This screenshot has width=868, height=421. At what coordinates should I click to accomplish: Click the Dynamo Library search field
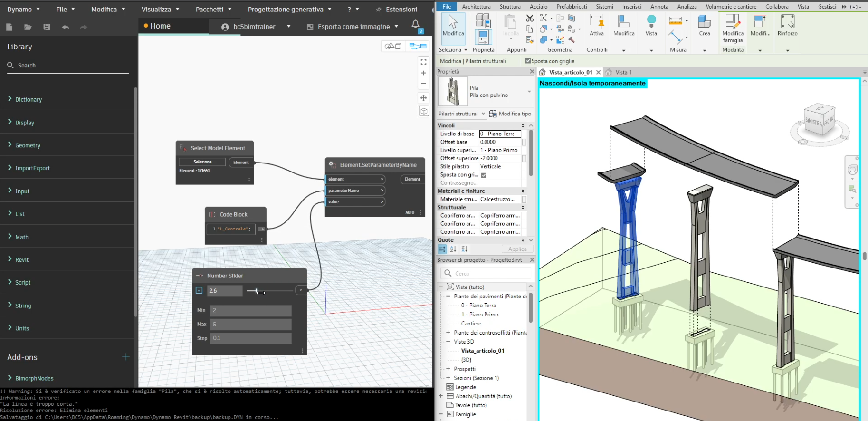coord(68,66)
